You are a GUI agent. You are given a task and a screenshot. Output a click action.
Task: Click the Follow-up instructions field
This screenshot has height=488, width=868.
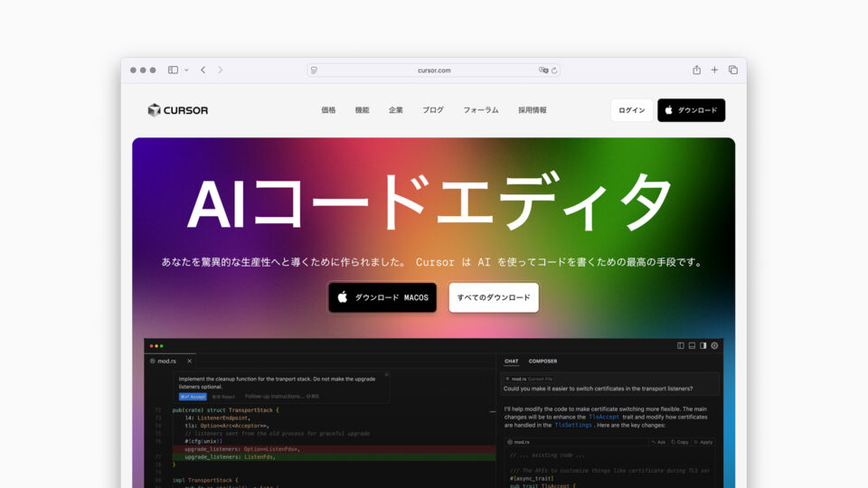coord(282,396)
